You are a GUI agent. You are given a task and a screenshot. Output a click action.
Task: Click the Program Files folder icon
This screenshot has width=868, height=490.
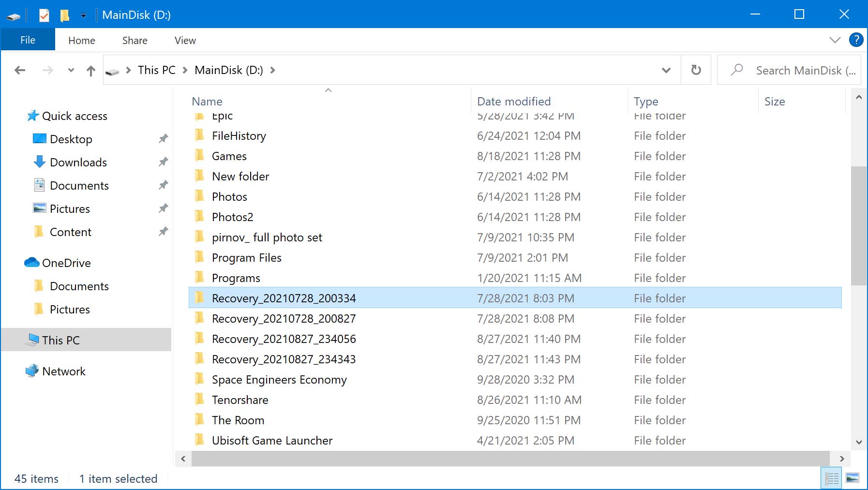(x=199, y=257)
